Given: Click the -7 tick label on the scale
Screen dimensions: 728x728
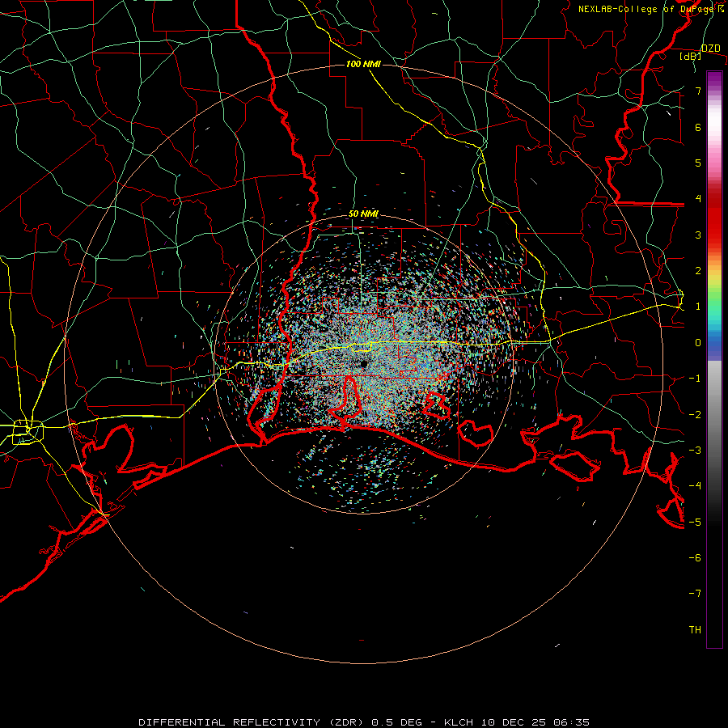Looking at the screenshot, I should pos(695,594).
